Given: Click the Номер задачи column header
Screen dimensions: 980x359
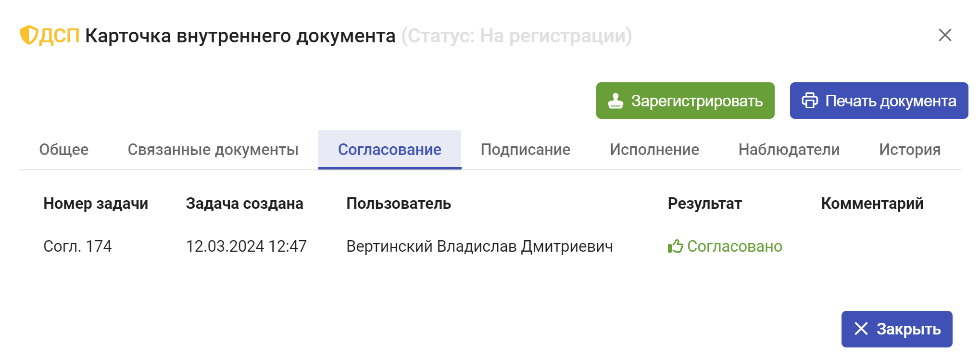Looking at the screenshot, I should 96,204.
